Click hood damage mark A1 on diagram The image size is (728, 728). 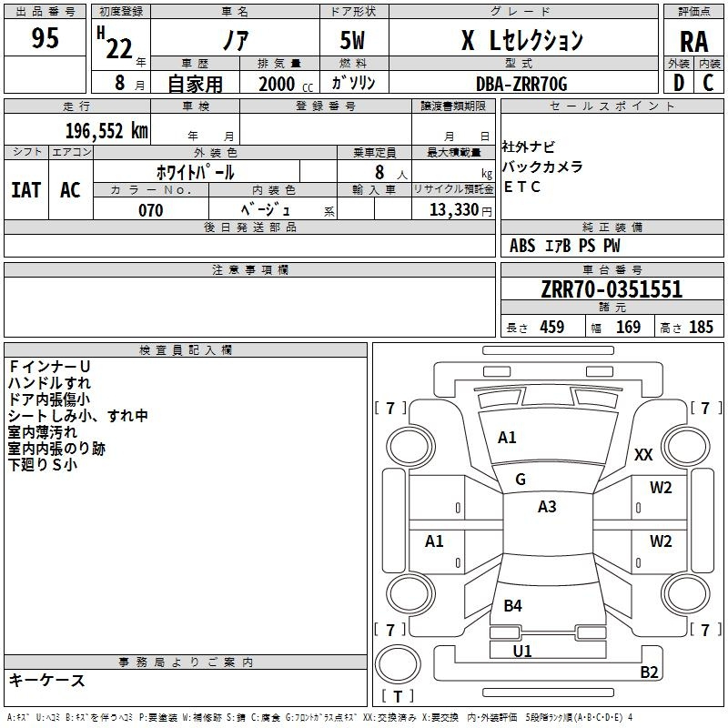[x=507, y=438]
